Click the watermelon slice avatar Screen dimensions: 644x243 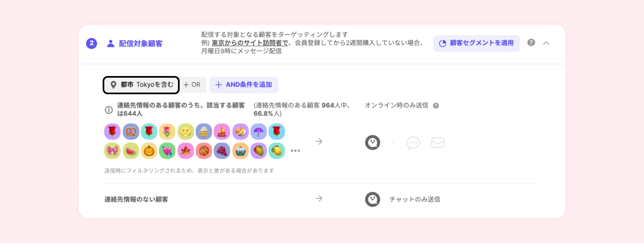click(131, 151)
